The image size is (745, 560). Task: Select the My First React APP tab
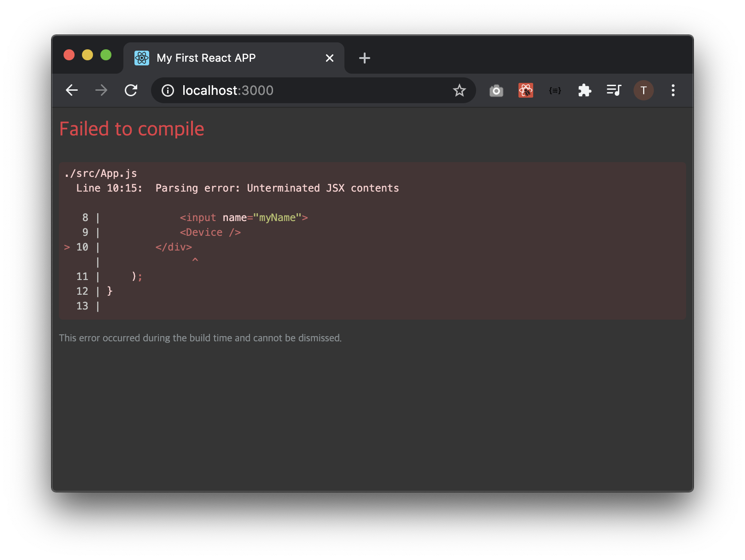click(234, 58)
